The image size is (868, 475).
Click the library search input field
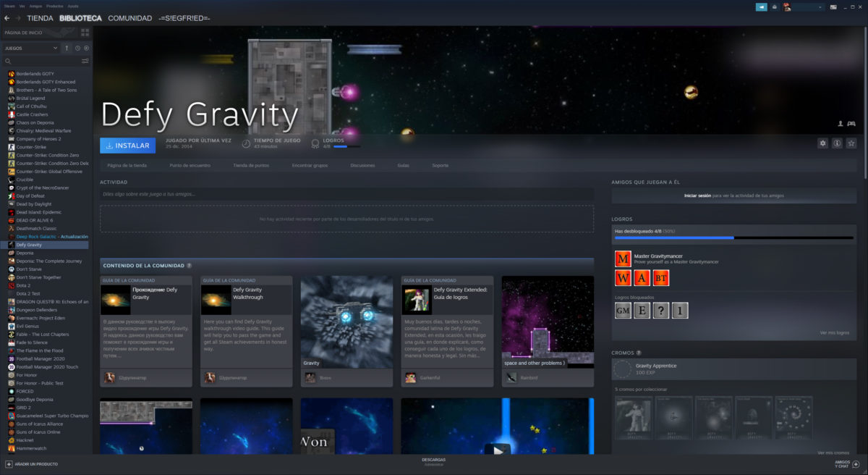[x=43, y=61]
